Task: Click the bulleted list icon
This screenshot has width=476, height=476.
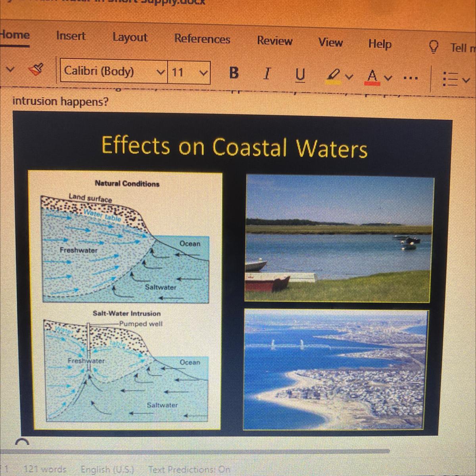Action: click(450, 79)
